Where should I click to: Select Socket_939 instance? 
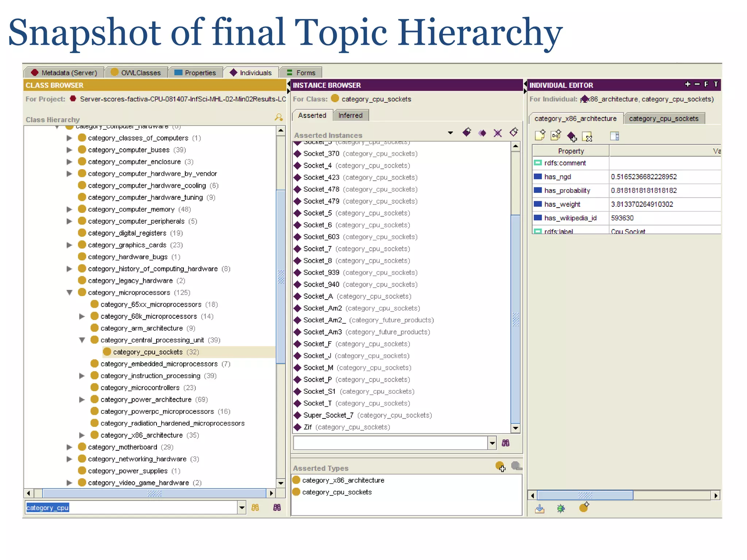coord(321,273)
